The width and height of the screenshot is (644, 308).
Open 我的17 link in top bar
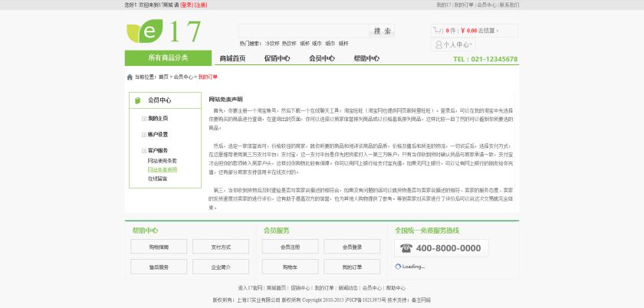443,5
